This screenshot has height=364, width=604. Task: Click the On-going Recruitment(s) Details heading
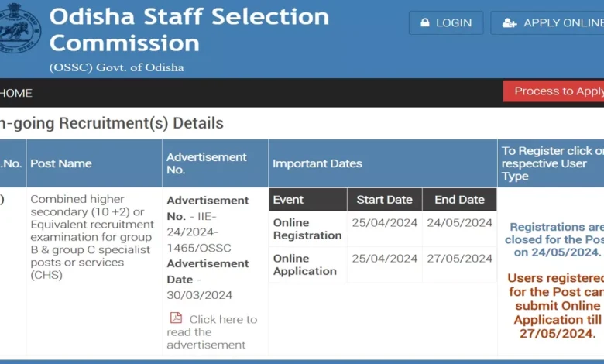click(112, 123)
